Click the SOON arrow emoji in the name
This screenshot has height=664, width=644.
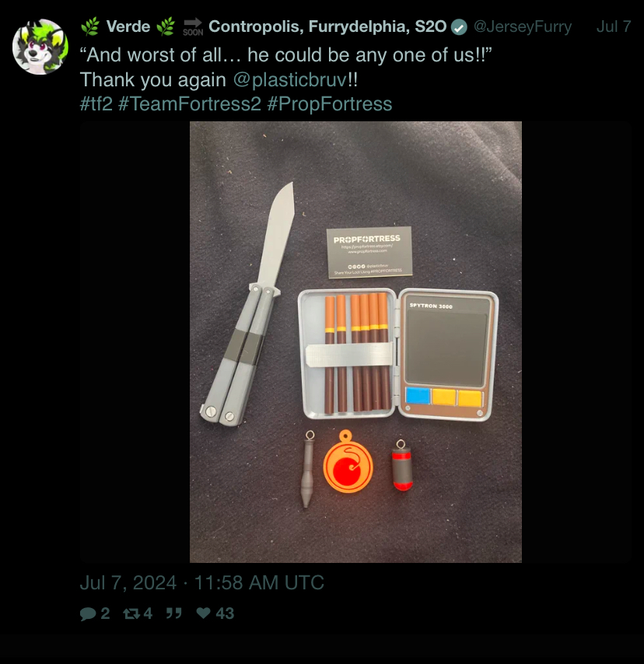[x=193, y=26]
